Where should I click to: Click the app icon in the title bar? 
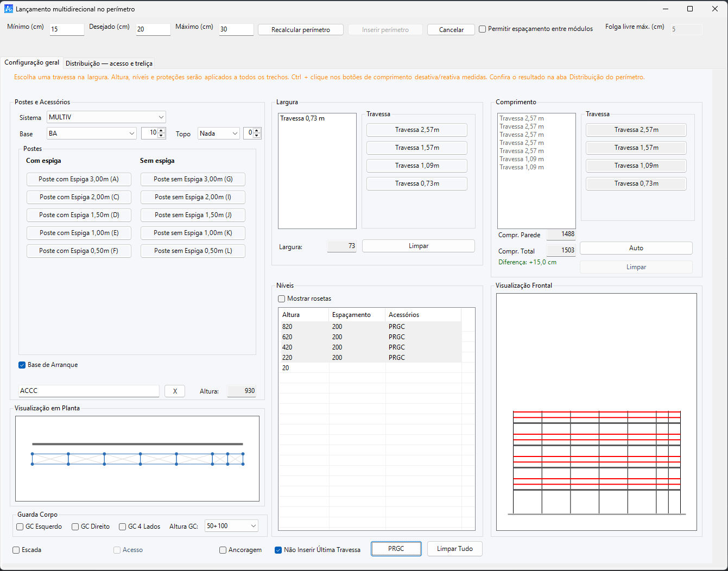click(x=8, y=9)
